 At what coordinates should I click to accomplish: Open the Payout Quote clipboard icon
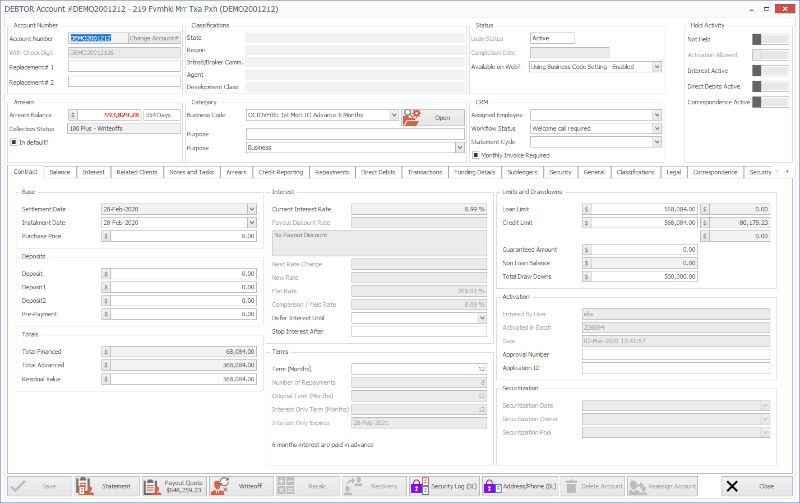[x=152, y=486]
